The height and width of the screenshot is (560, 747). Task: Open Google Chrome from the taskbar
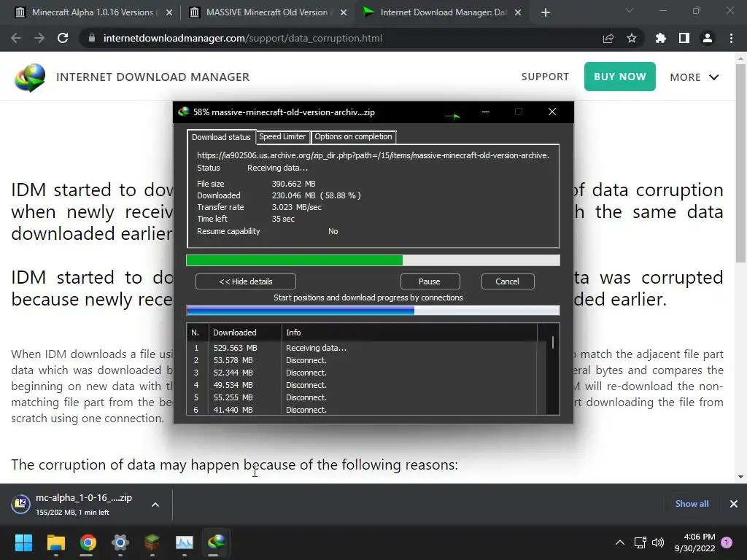coord(88,542)
